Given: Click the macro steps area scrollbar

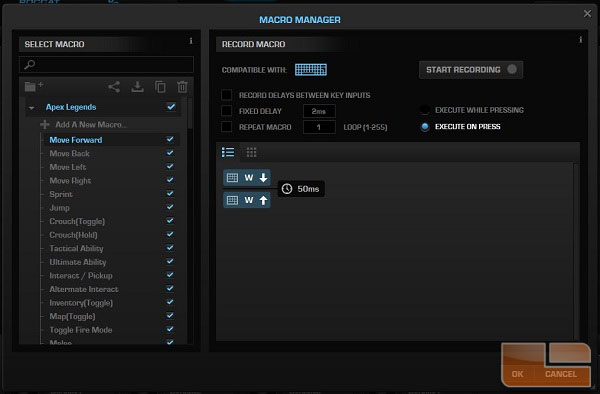Looking at the screenshot, I should click(x=576, y=251).
